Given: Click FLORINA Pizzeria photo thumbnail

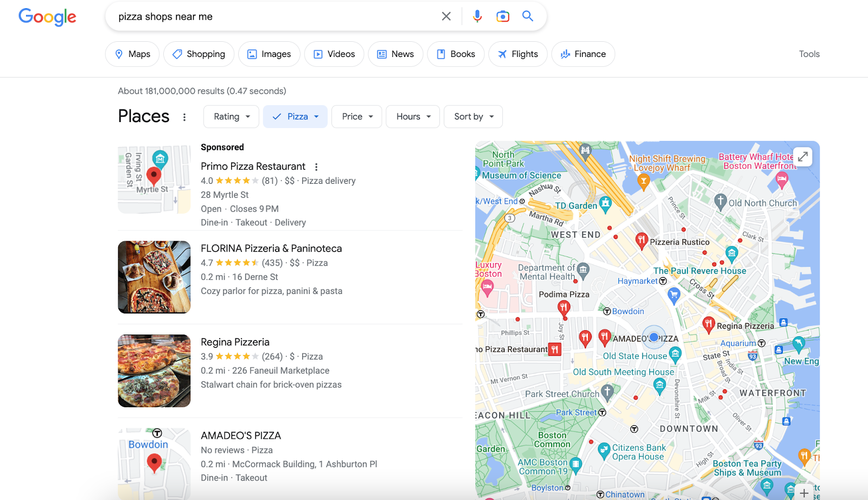Looking at the screenshot, I should pyautogui.click(x=154, y=277).
